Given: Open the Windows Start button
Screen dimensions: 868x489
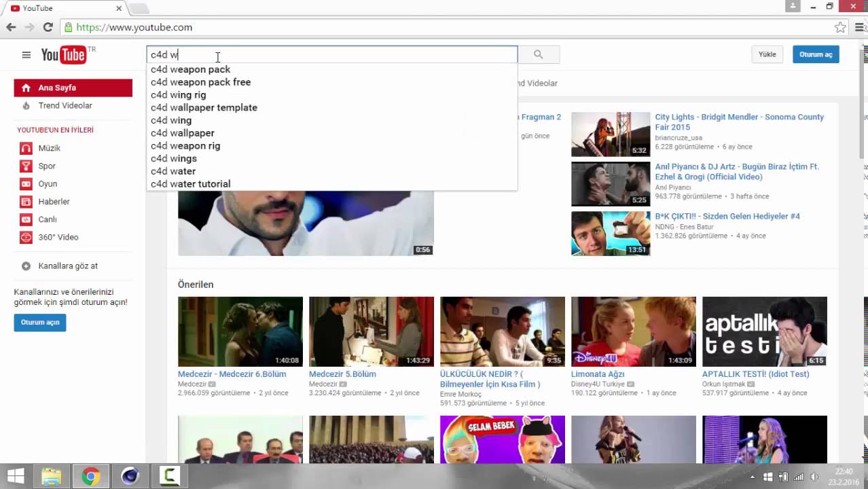Looking at the screenshot, I should click(16, 476).
